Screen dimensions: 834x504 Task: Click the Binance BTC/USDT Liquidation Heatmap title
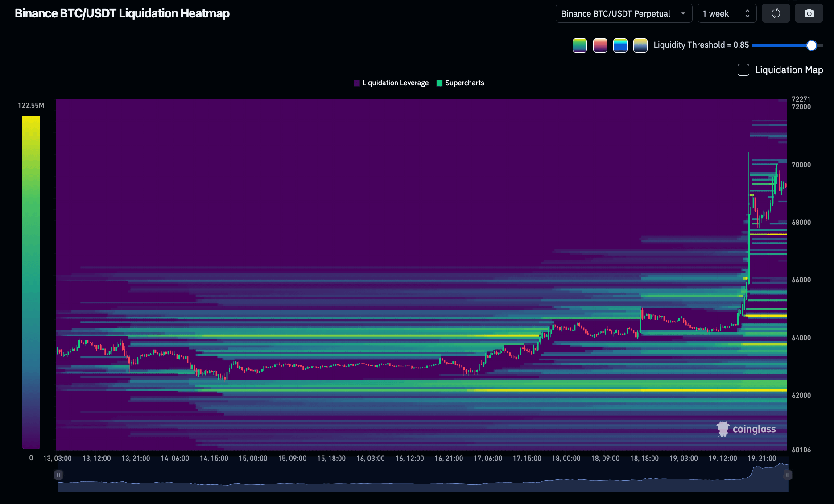[x=122, y=13]
